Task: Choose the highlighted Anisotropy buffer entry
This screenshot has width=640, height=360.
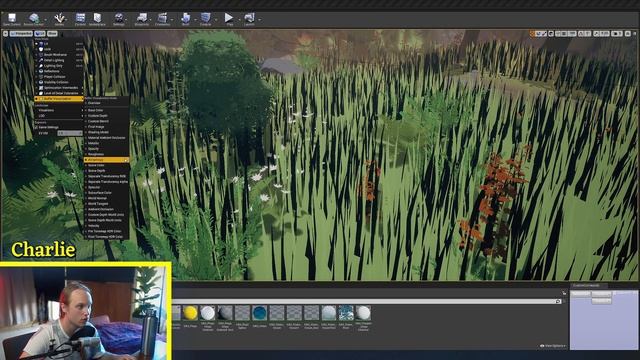Action: point(107,160)
